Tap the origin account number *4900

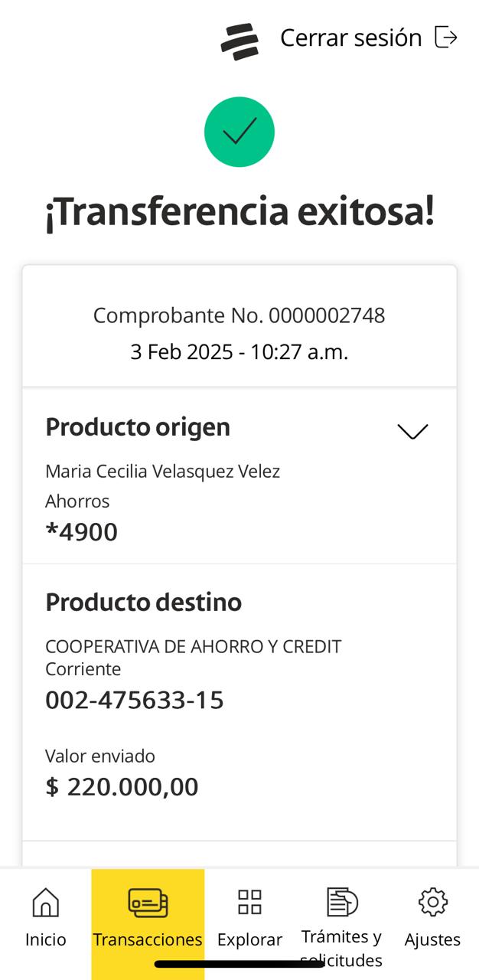82,532
